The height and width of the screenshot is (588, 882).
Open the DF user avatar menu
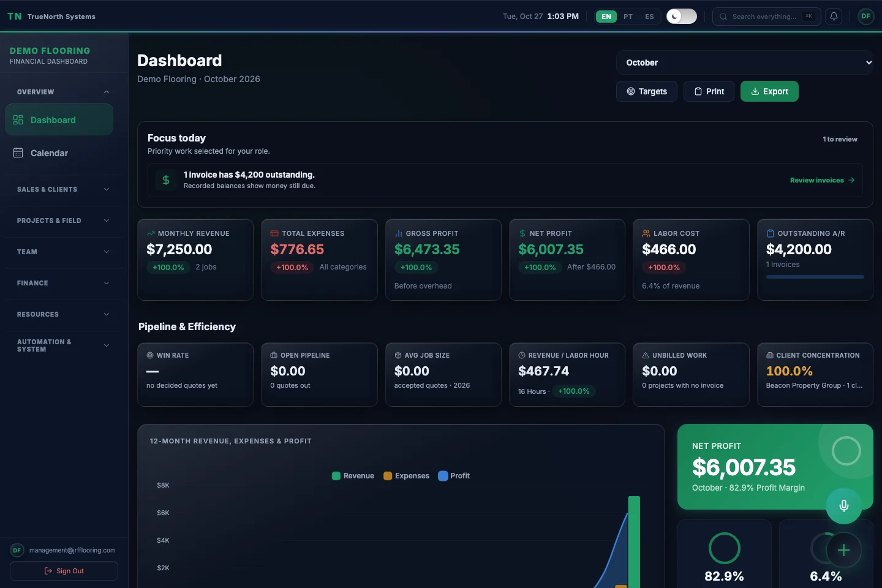[865, 17]
